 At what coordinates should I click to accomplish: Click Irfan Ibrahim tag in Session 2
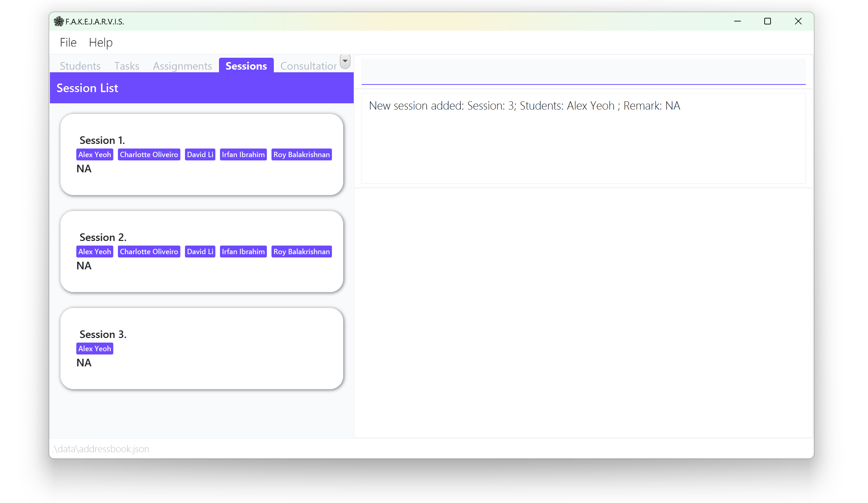point(243,252)
